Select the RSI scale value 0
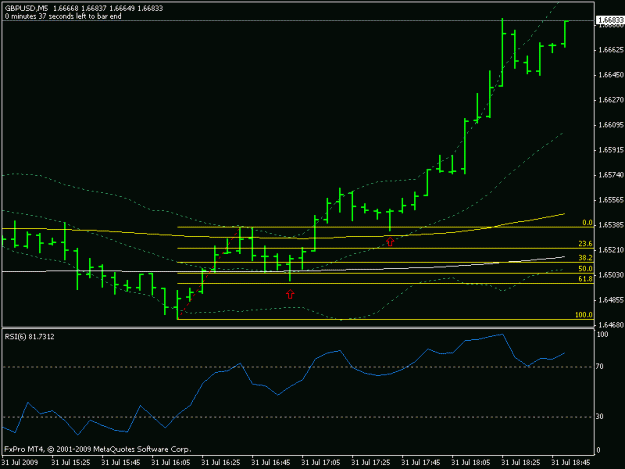This screenshot has height=469, width=625. tap(598, 450)
